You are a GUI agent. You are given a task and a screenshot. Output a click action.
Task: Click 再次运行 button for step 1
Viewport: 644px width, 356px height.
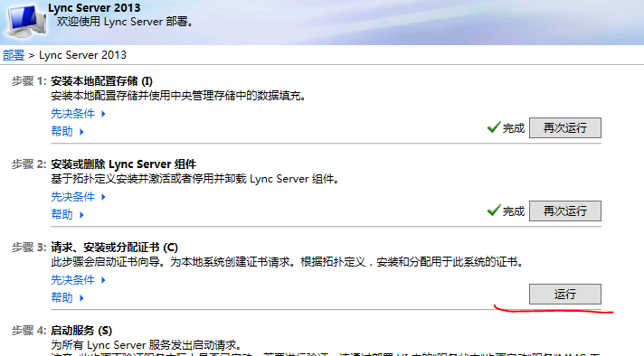click(564, 128)
